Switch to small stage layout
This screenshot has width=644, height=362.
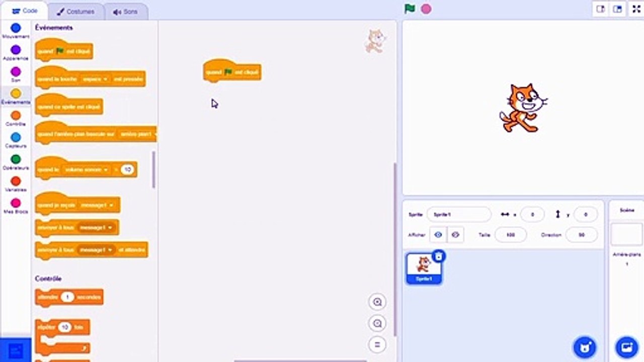click(x=600, y=9)
